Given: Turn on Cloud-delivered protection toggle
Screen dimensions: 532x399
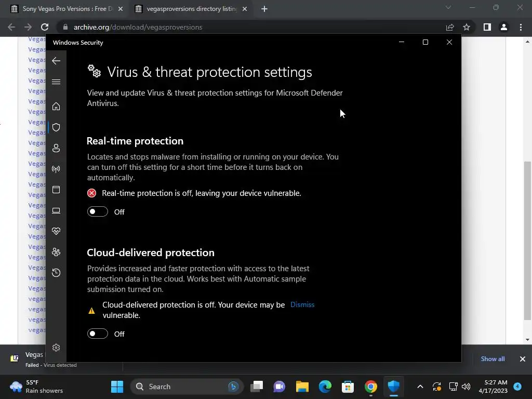Looking at the screenshot, I should click(97, 334).
